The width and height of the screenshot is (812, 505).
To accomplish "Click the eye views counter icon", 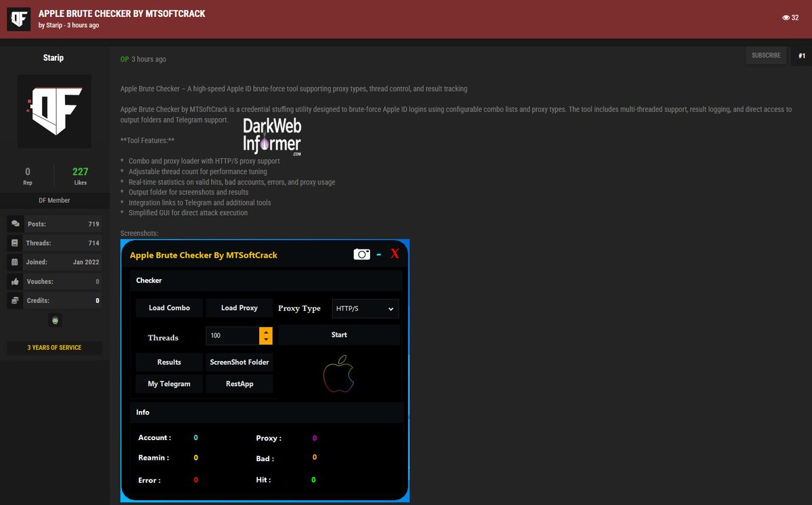I will (x=786, y=17).
